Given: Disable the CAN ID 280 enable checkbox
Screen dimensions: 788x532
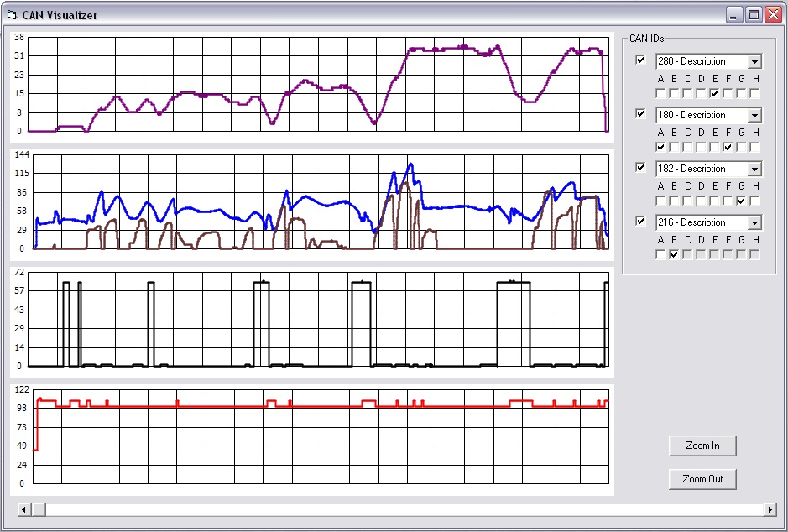Looking at the screenshot, I should [640, 60].
